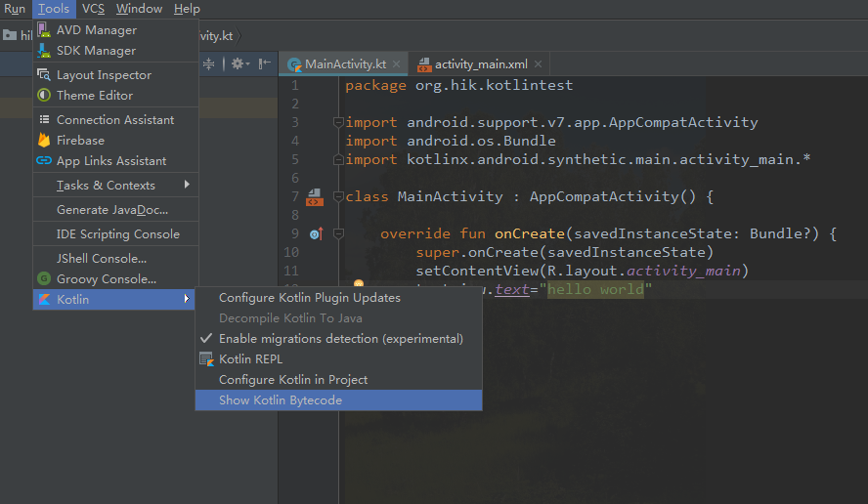
Task: Open the Help menu
Action: tap(187, 9)
